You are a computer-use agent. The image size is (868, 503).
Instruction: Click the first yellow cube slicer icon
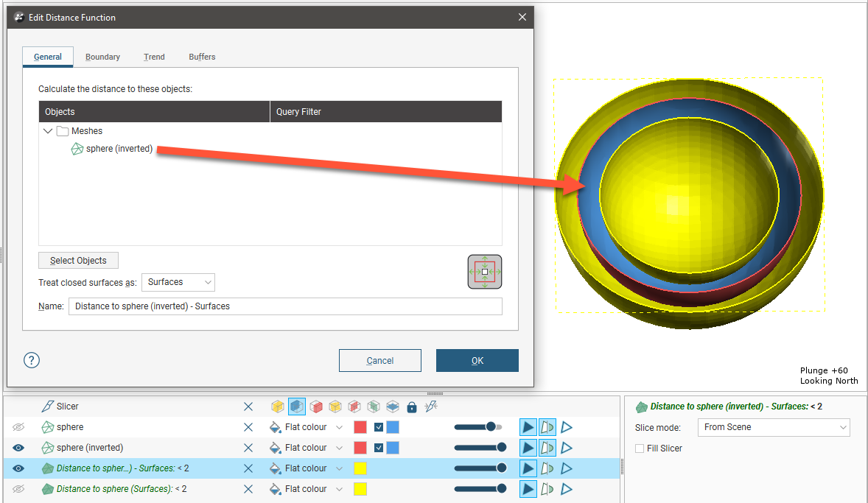coord(278,407)
